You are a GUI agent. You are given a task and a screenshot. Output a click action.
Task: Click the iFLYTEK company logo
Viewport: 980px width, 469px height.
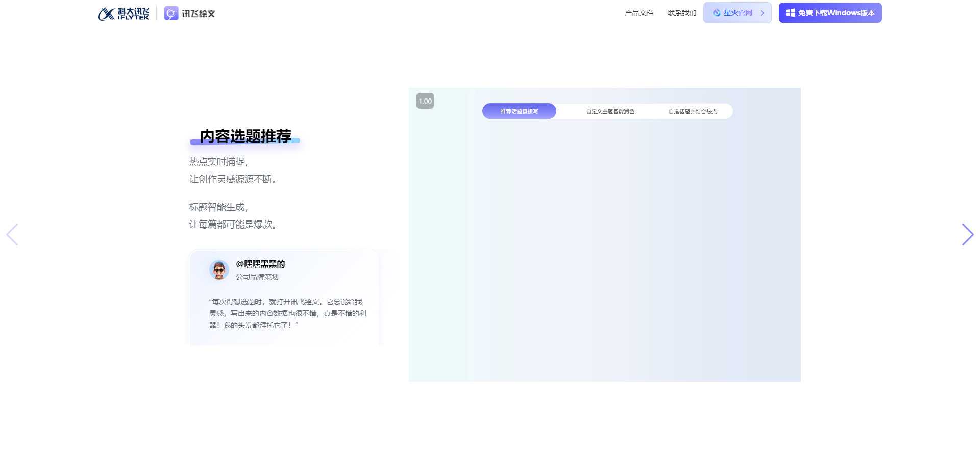click(123, 14)
